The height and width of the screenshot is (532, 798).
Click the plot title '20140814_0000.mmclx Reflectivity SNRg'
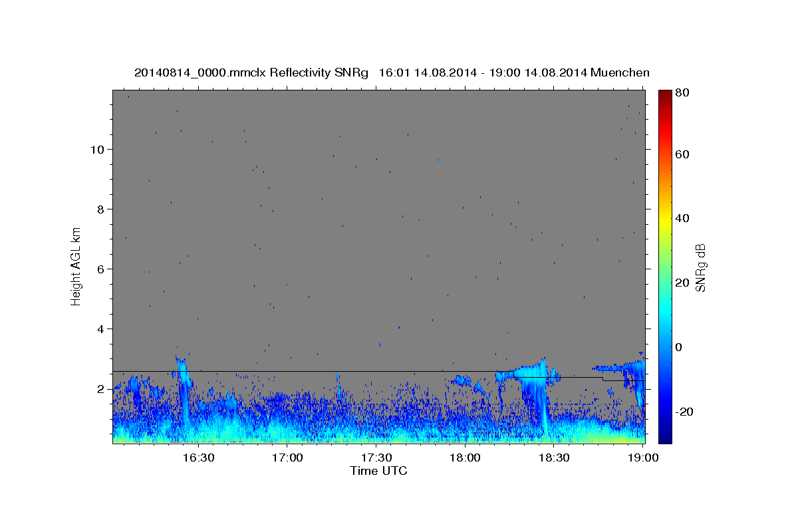coord(251,72)
